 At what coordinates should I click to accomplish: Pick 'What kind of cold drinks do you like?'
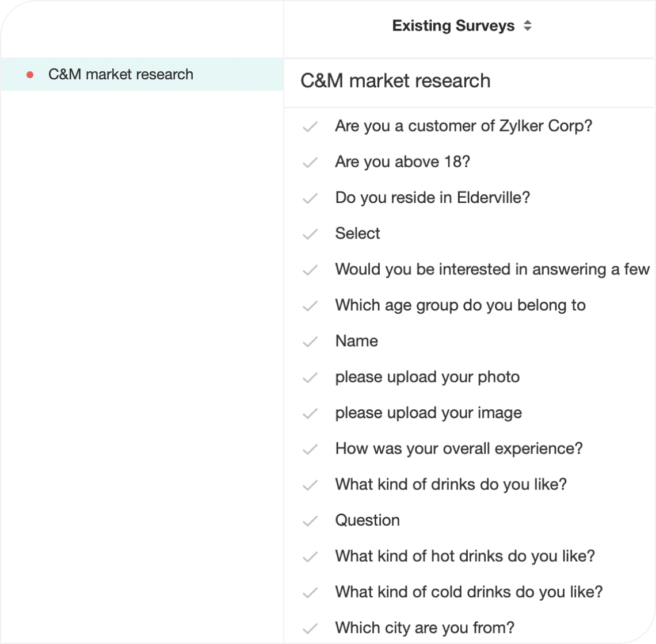pyautogui.click(x=468, y=592)
